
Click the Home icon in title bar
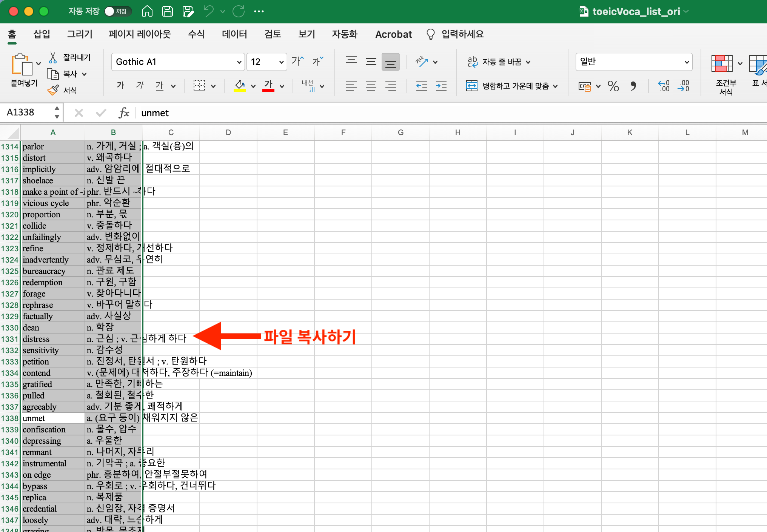147,11
